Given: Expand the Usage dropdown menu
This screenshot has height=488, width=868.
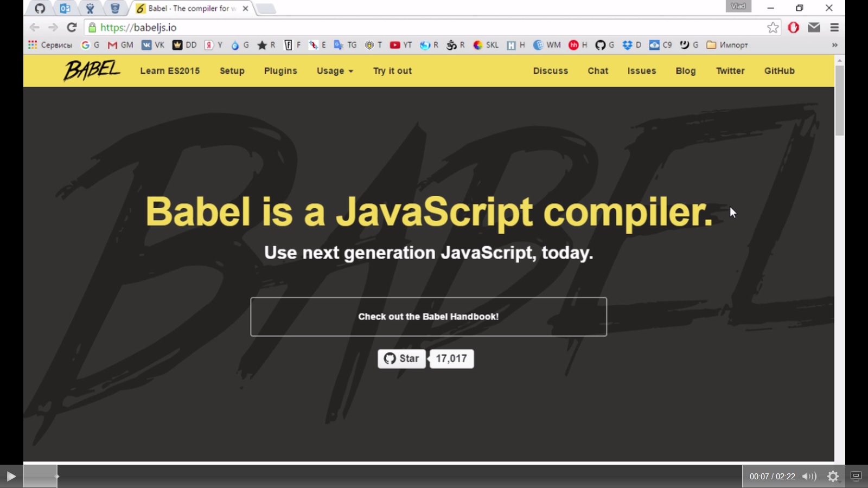Looking at the screenshot, I should pos(335,71).
